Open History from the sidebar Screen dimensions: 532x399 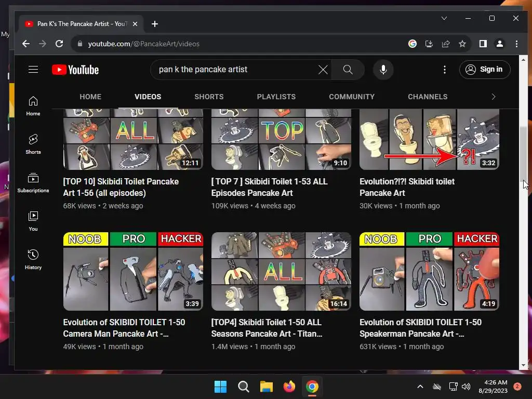coord(33,260)
